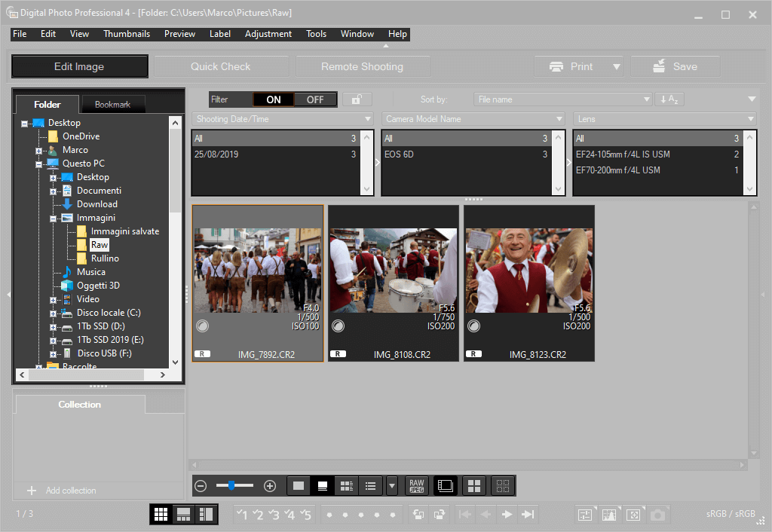Open Camera Model Name filter dropdown

coord(473,119)
